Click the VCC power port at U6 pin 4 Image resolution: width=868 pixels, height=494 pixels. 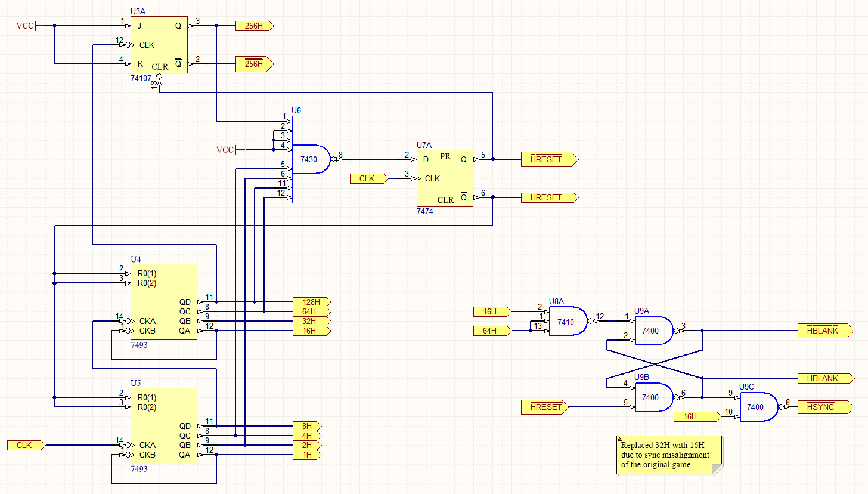[x=227, y=150]
